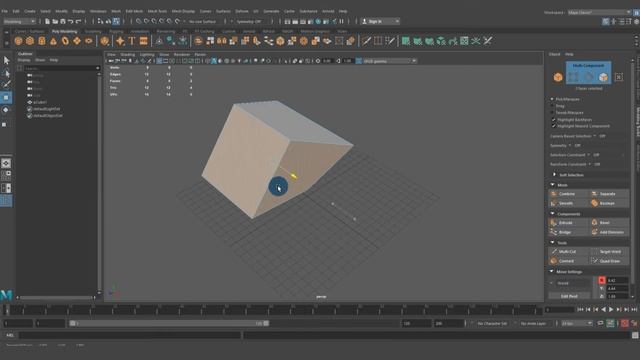640x360 pixels.
Task: Open the Sign In dropdown
Action: tap(380, 21)
